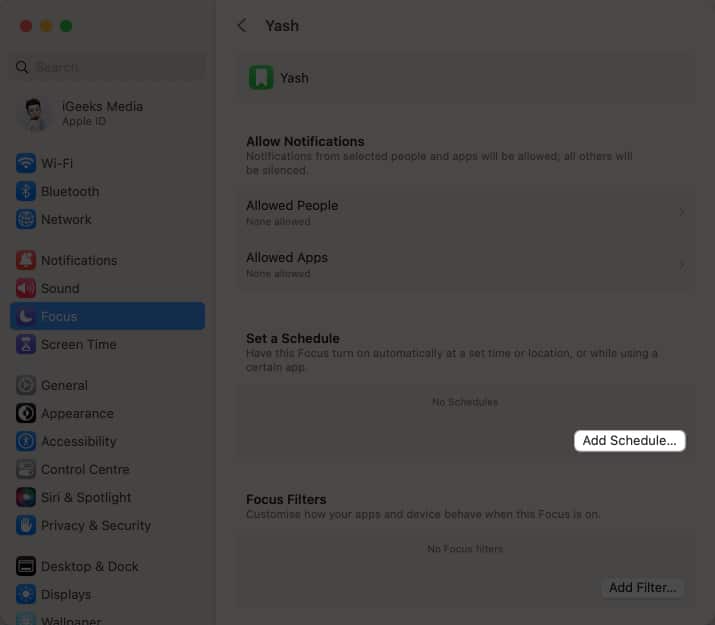Click the Allowed Apps row label
Screen dimensions: 715x625
287,258
